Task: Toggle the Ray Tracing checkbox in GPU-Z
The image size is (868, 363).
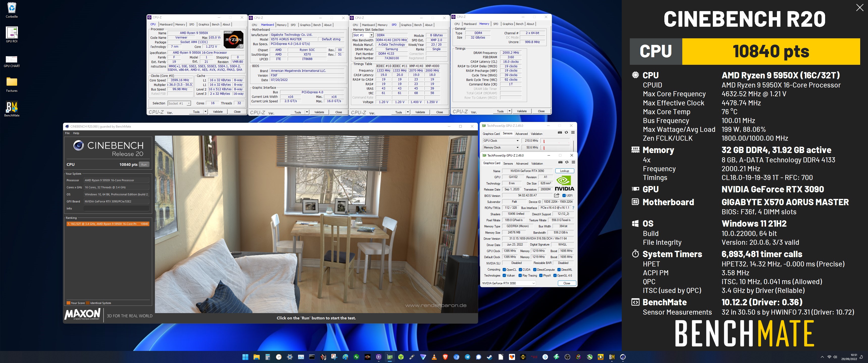Action: click(x=520, y=276)
